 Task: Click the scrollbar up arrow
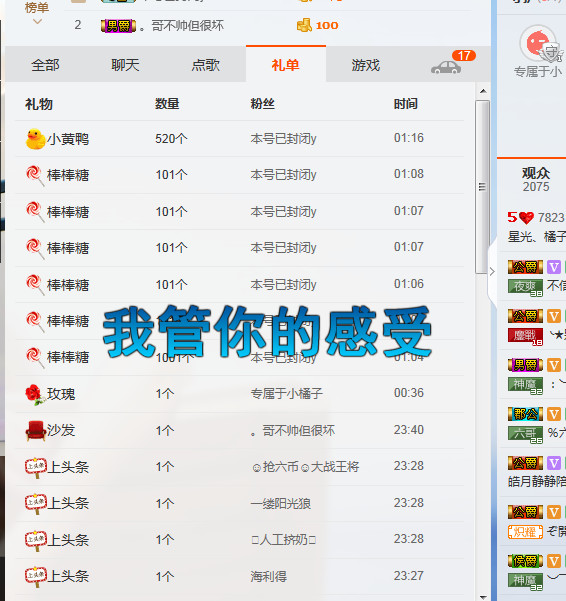483,91
